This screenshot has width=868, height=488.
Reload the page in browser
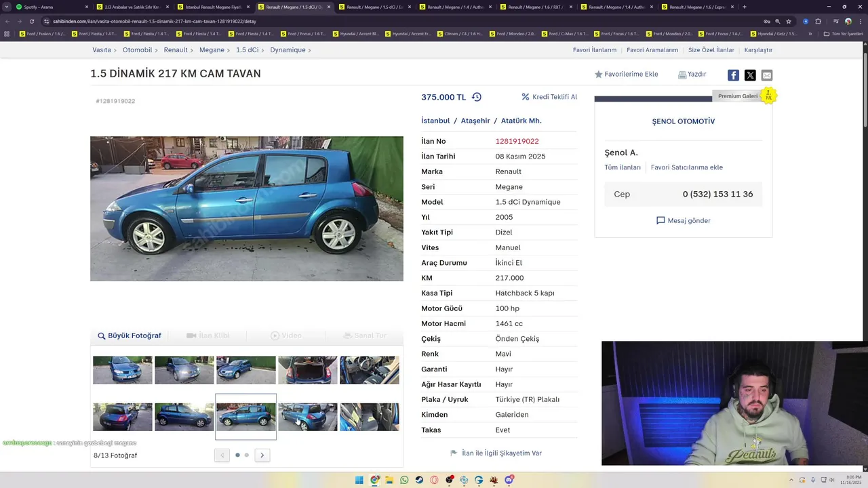coord(31,21)
